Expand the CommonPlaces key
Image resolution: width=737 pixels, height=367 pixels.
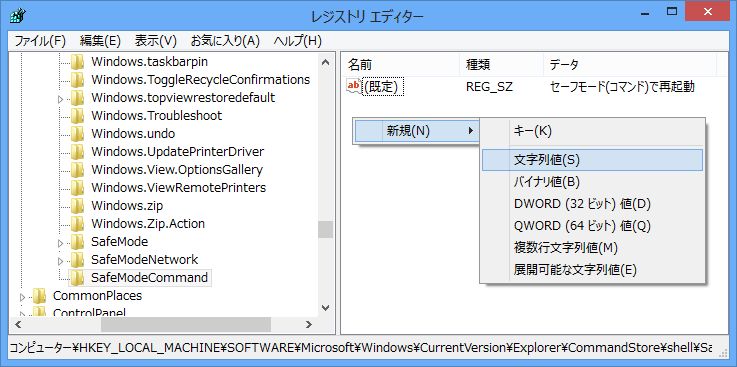pos(22,297)
